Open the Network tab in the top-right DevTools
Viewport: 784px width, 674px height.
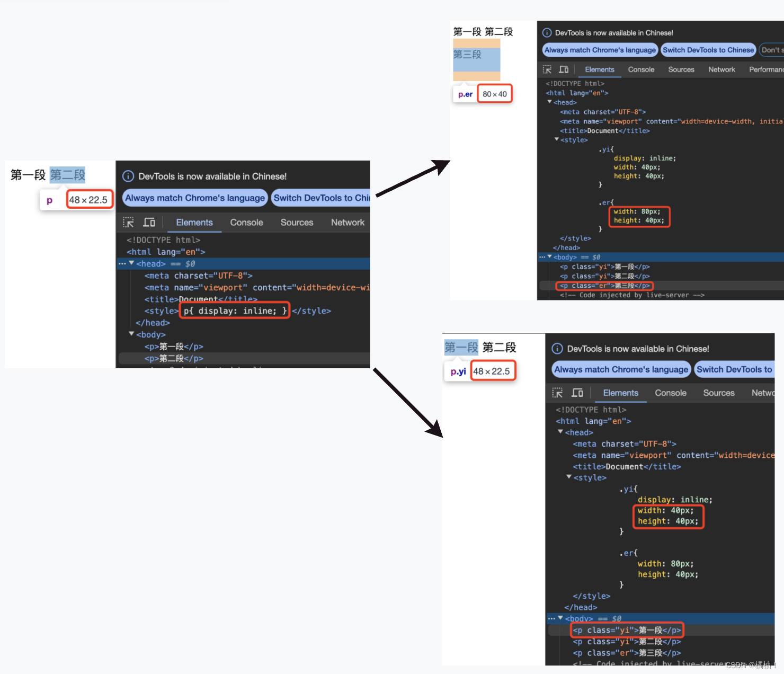[721, 69]
